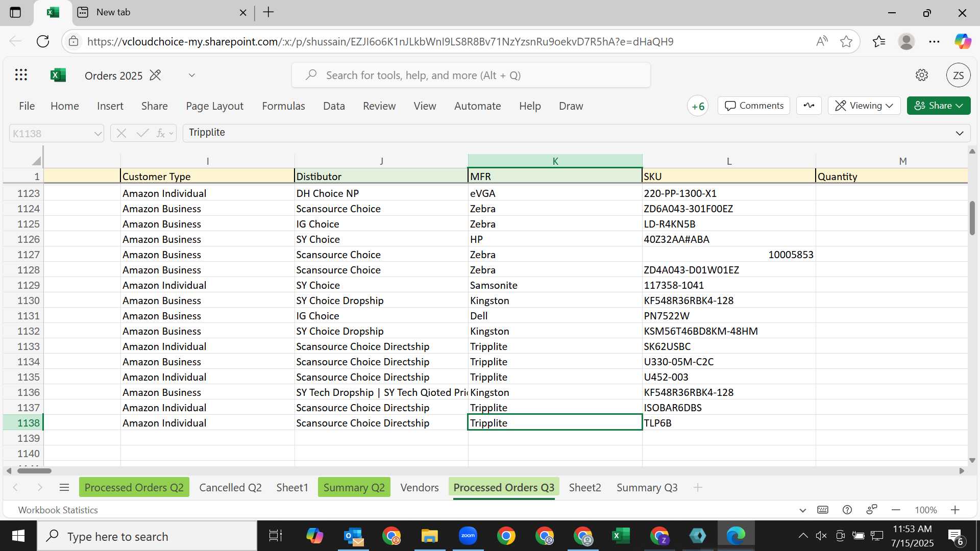Click the search for tools box
The height and width of the screenshot is (551, 980).
click(x=471, y=75)
